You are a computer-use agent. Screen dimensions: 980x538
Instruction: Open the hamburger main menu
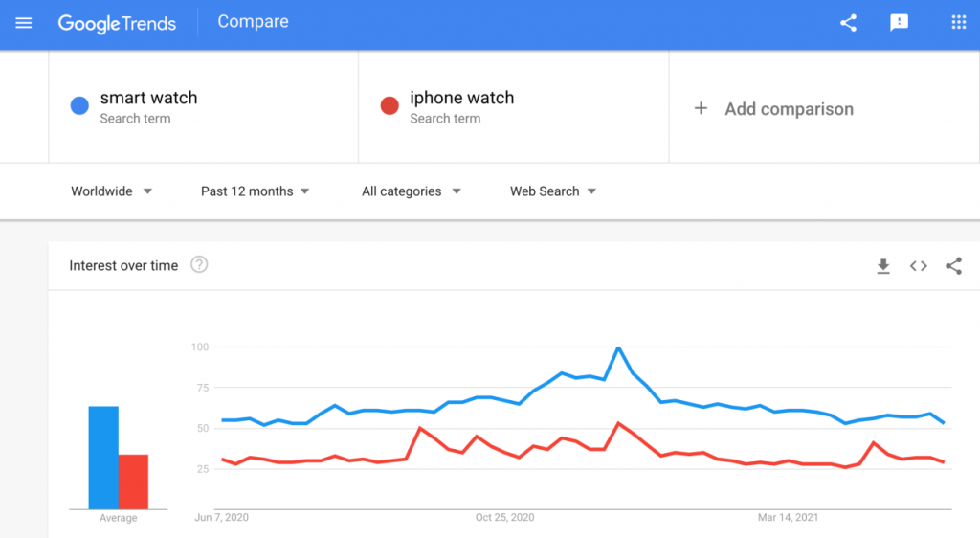coord(24,23)
